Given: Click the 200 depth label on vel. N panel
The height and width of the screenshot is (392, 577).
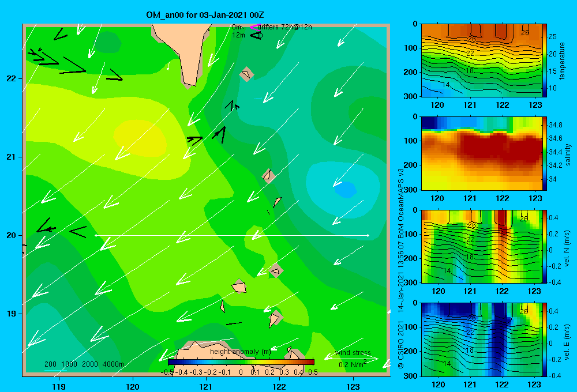Looking at the screenshot, I should coord(411,258).
